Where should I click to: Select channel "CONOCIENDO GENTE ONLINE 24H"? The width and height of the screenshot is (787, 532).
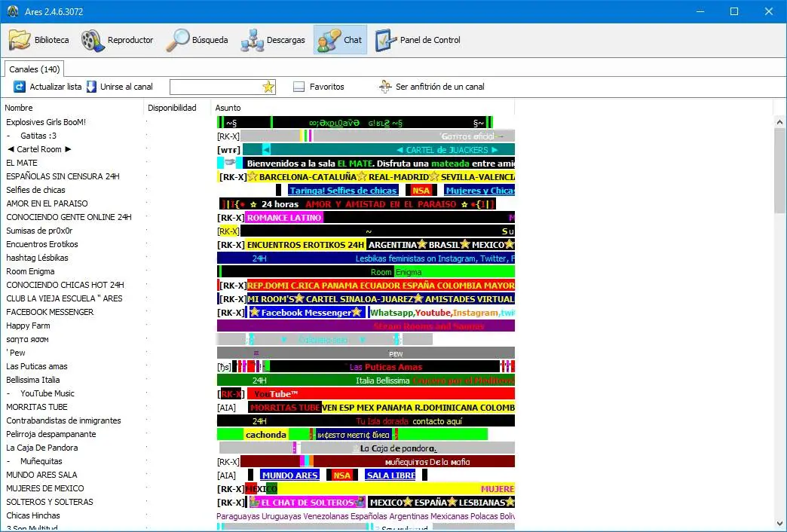click(x=69, y=217)
